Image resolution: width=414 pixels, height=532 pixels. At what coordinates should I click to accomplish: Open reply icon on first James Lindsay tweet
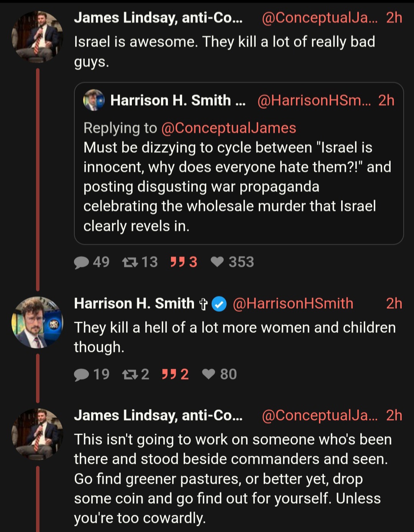(x=81, y=262)
